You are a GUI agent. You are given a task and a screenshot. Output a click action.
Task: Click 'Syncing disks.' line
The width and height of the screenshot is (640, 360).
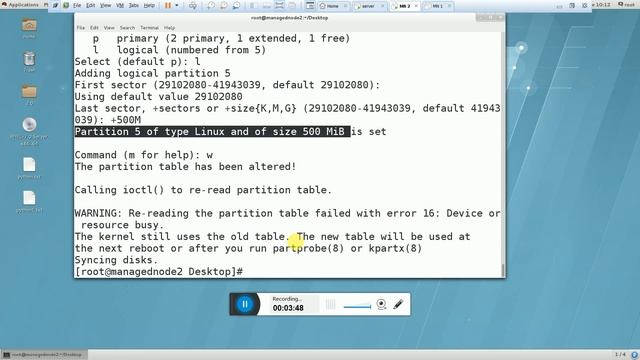coord(116,260)
